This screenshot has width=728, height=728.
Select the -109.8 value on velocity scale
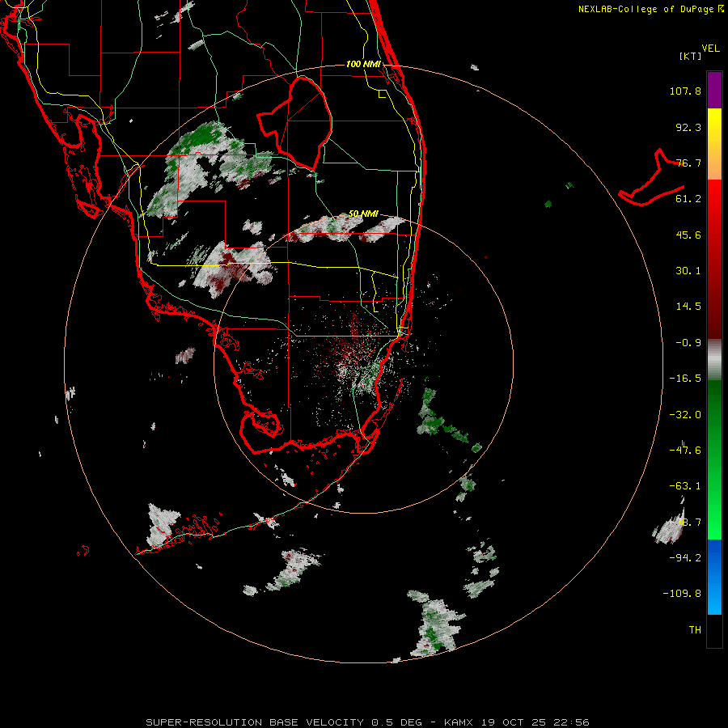point(682,594)
